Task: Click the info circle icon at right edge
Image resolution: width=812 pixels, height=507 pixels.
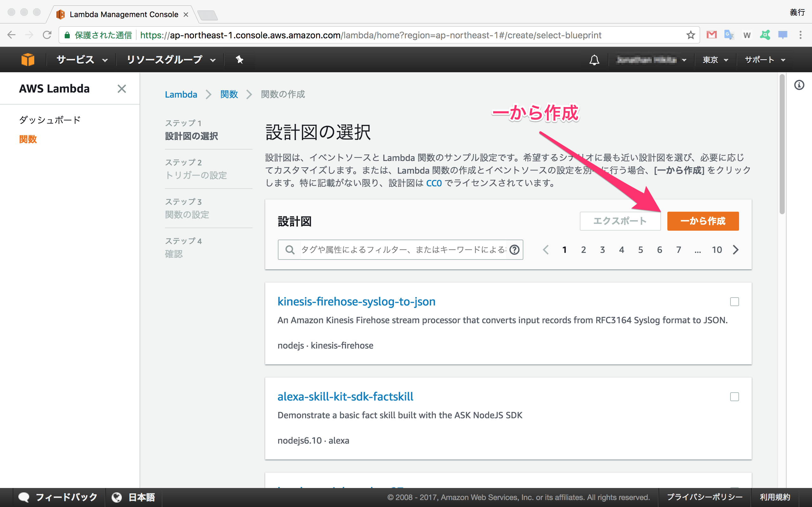Action: (x=799, y=85)
